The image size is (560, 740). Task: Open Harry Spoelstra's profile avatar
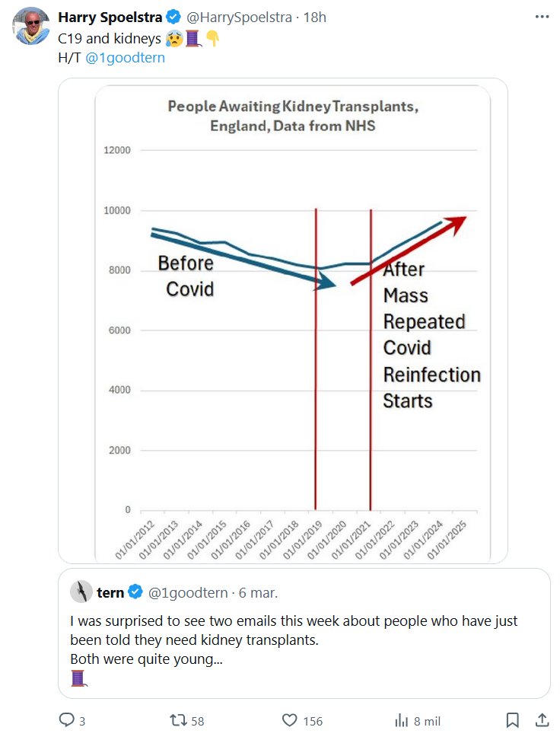coord(32,27)
